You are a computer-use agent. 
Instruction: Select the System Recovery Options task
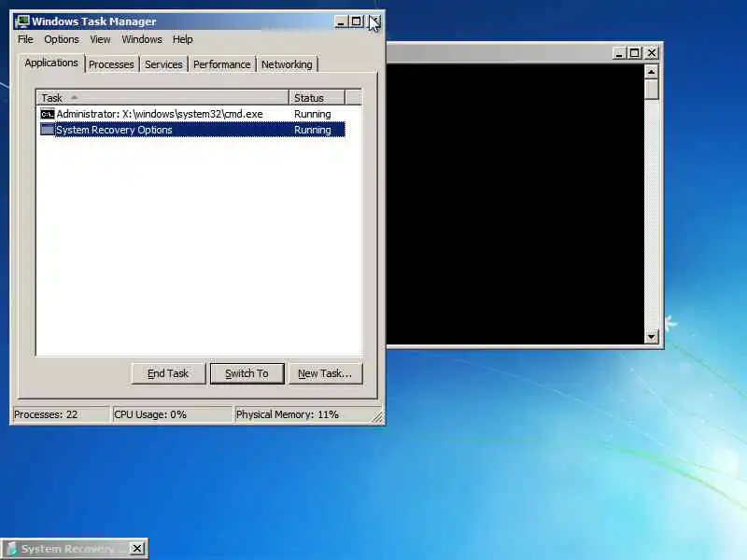(x=192, y=130)
